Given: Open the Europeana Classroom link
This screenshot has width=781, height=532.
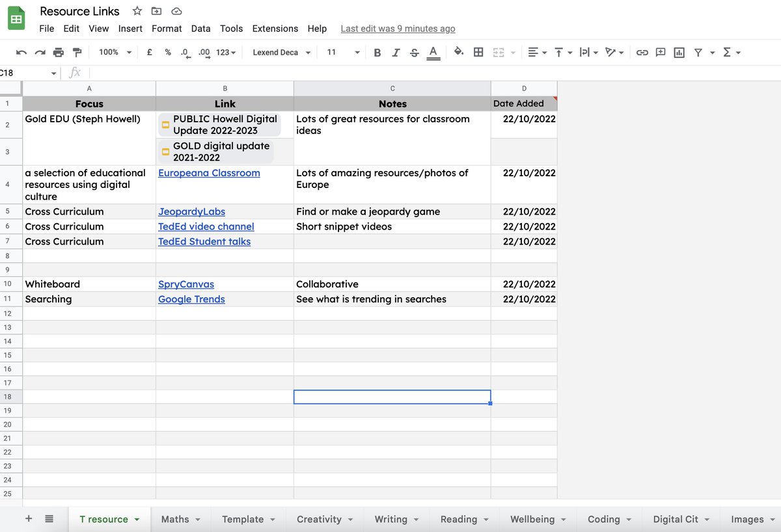Looking at the screenshot, I should (x=209, y=173).
